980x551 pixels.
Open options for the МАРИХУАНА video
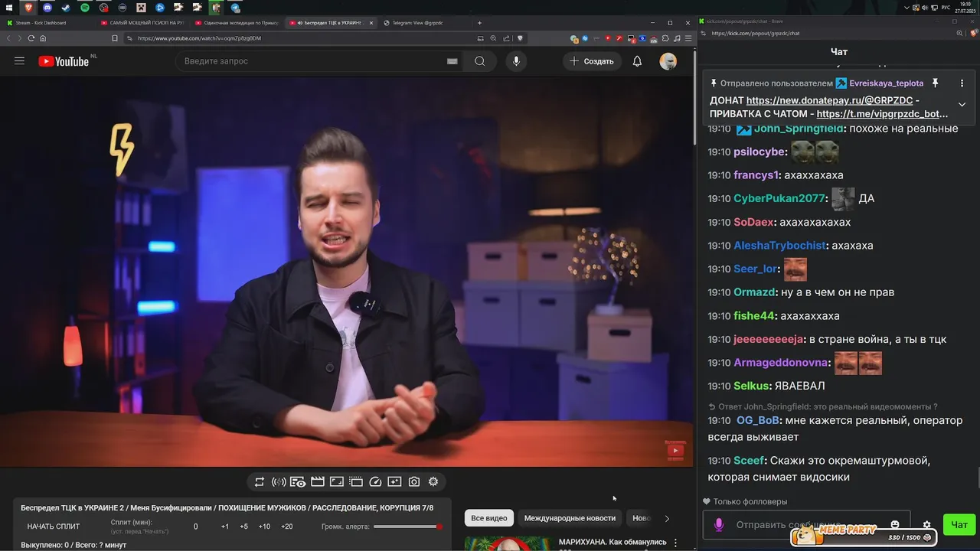pyautogui.click(x=675, y=543)
